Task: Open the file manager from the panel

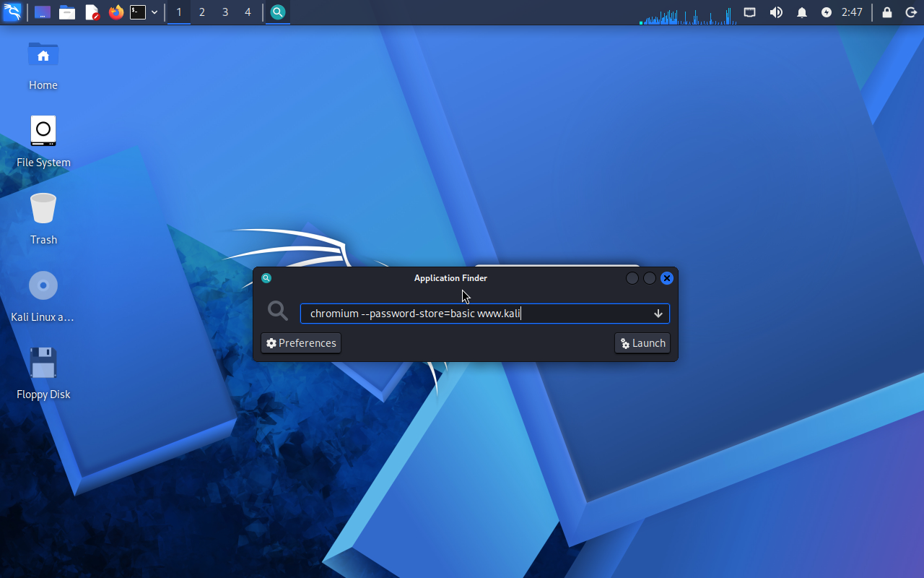Action: (x=67, y=12)
